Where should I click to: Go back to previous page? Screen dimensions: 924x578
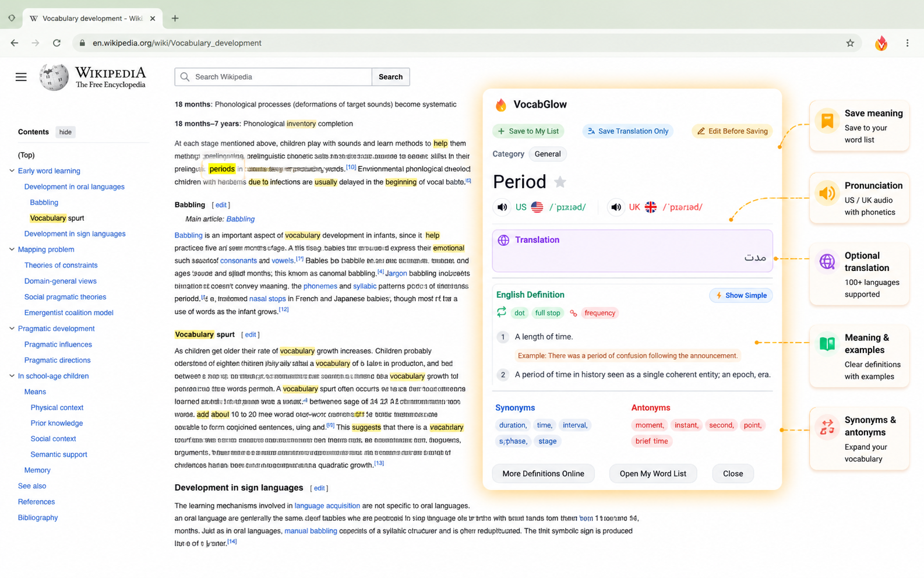(x=15, y=43)
